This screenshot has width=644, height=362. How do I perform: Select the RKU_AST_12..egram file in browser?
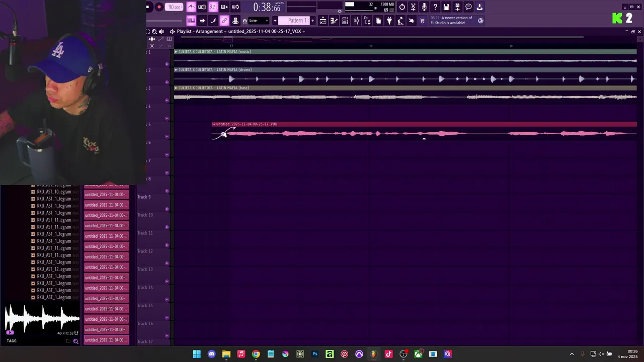[54, 269]
